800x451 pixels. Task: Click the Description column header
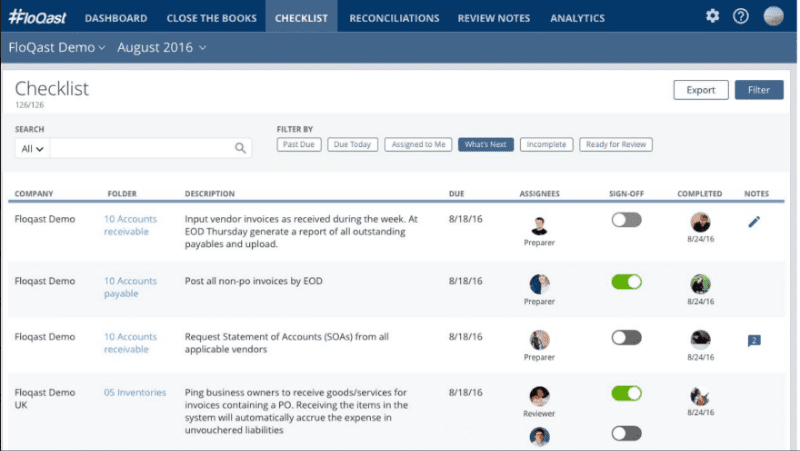coord(210,194)
